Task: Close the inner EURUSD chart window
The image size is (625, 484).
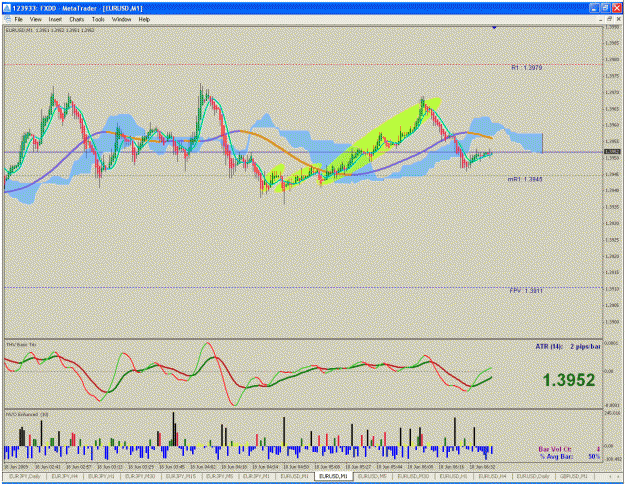Action: click(618, 19)
